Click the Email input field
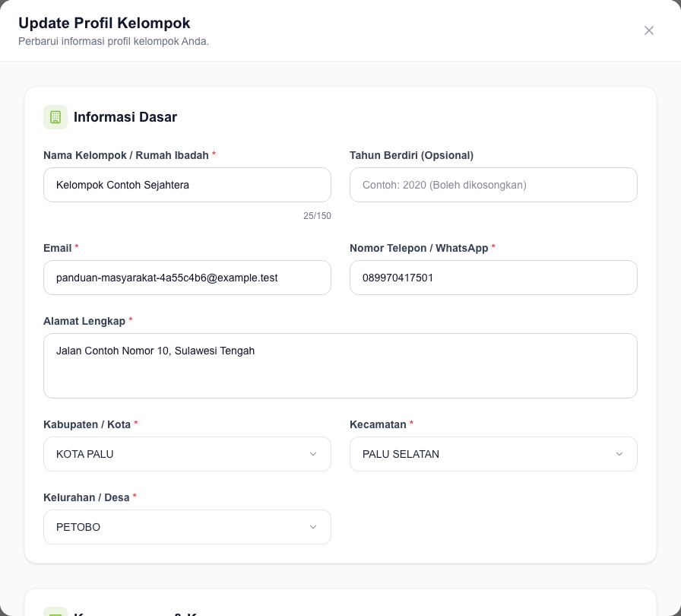This screenshot has width=681, height=616. pyautogui.click(x=187, y=278)
